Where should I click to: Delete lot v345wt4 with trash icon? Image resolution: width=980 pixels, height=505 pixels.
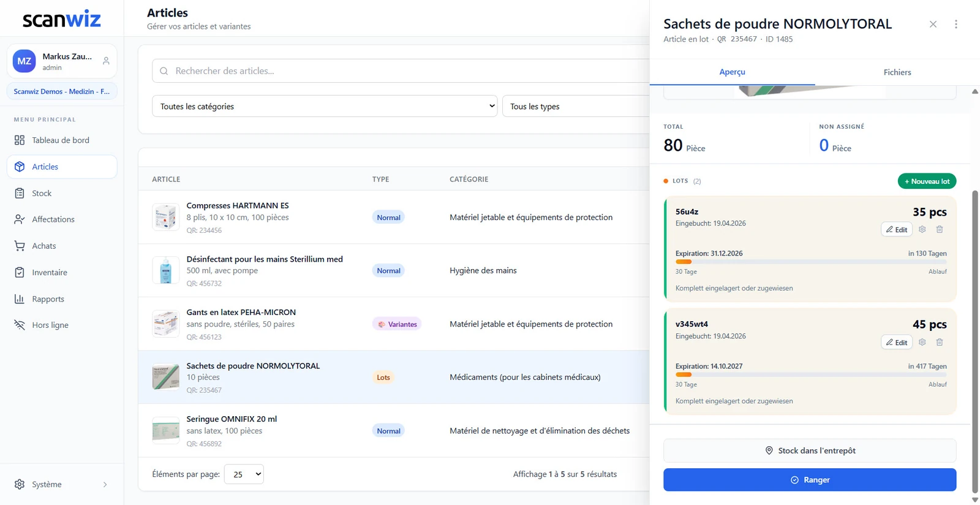coord(940,342)
